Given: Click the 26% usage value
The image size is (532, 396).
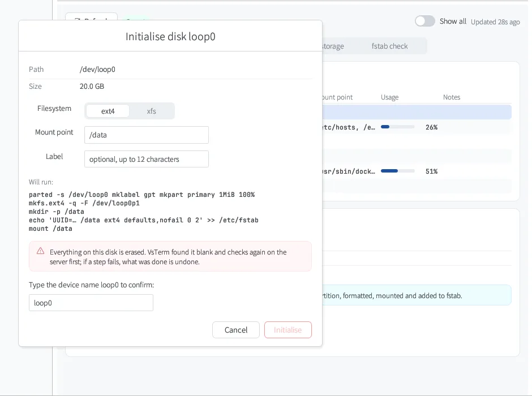Looking at the screenshot, I should (431, 127).
